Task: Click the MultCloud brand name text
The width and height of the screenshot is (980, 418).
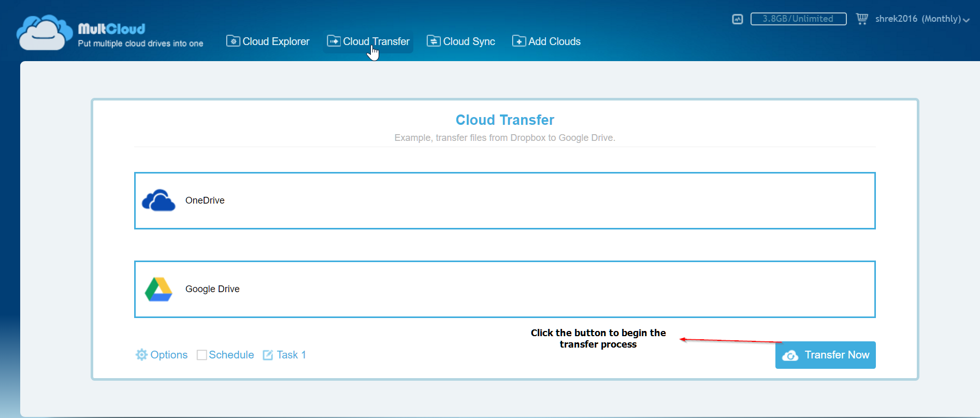Action: pyautogui.click(x=111, y=28)
